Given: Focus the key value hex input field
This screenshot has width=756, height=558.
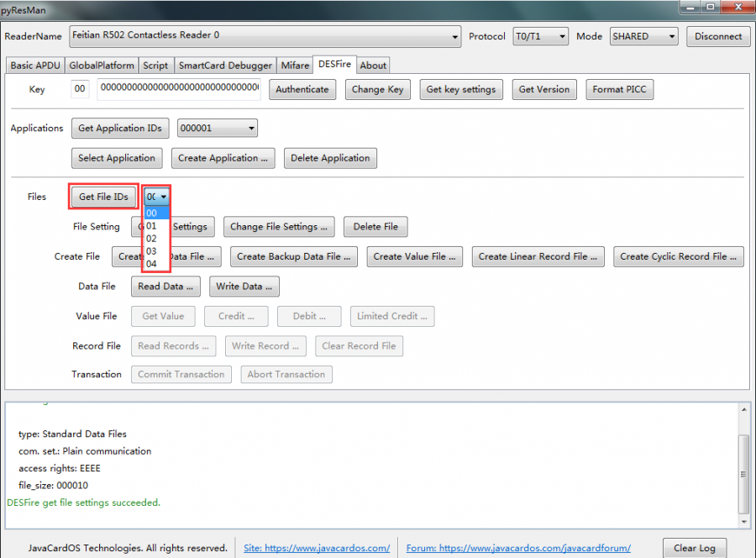Looking at the screenshot, I should (x=179, y=89).
